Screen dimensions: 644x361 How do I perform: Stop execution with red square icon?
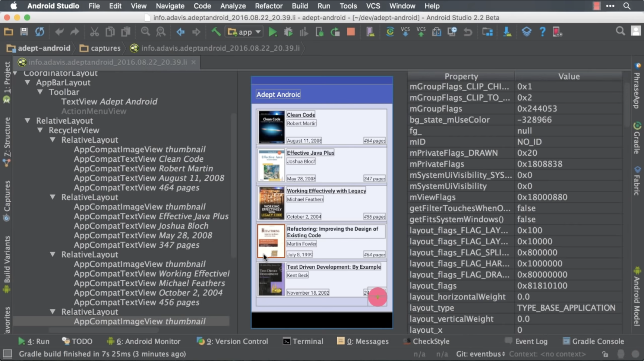click(x=351, y=32)
